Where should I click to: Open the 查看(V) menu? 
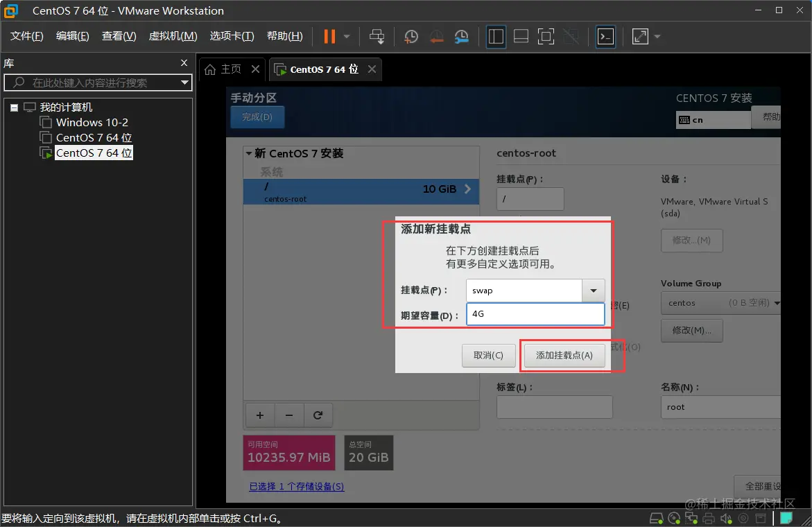[x=119, y=36]
